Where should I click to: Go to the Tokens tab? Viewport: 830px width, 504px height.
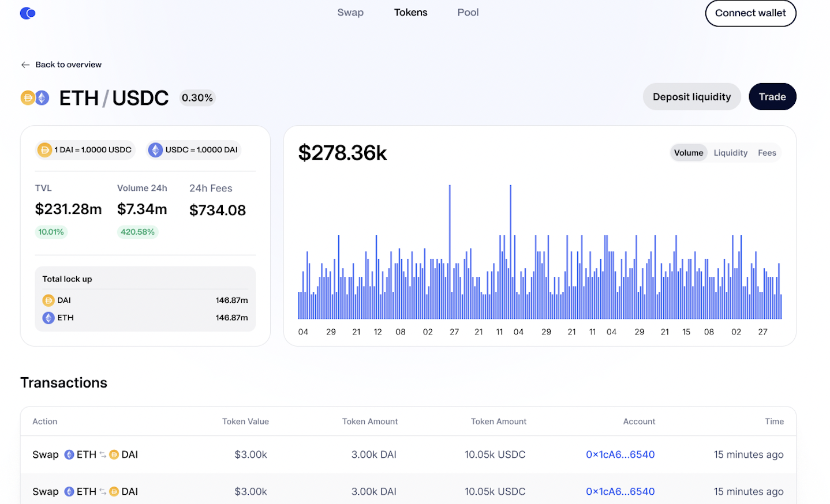pyautogui.click(x=410, y=13)
